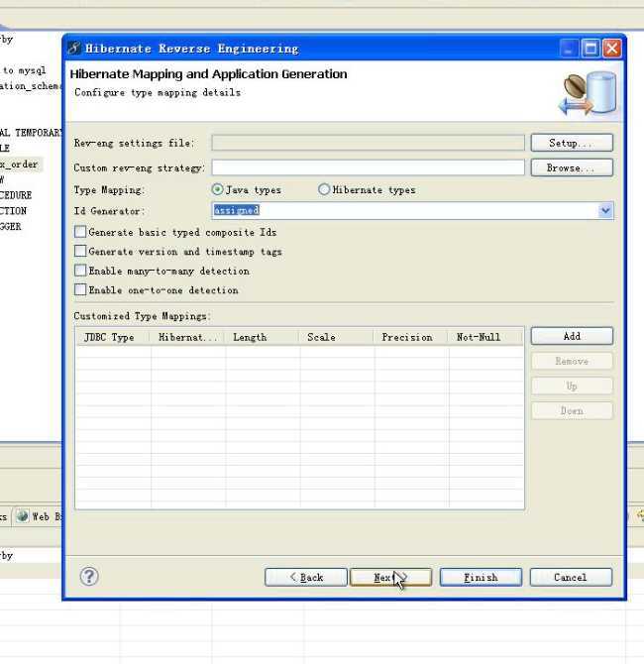The image size is (644, 664).
Task: Maximize the Hibernate Reverse Engineering dialog
Action: (590, 49)
